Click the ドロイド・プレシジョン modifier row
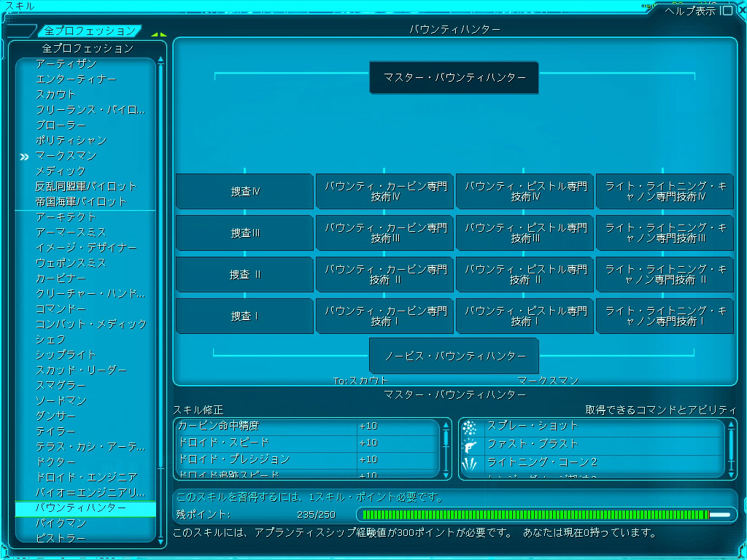 point(307,460)
